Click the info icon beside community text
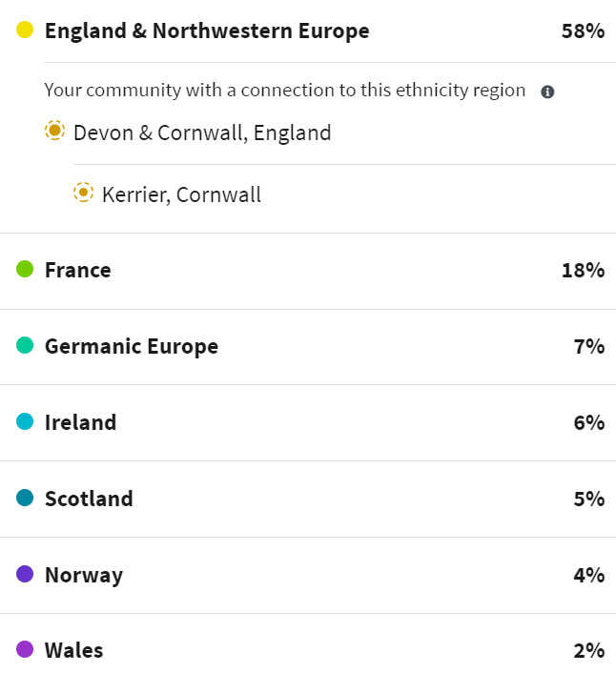This screenshot has width=616, height=673. pyautogui.click(x=547, y=92)
